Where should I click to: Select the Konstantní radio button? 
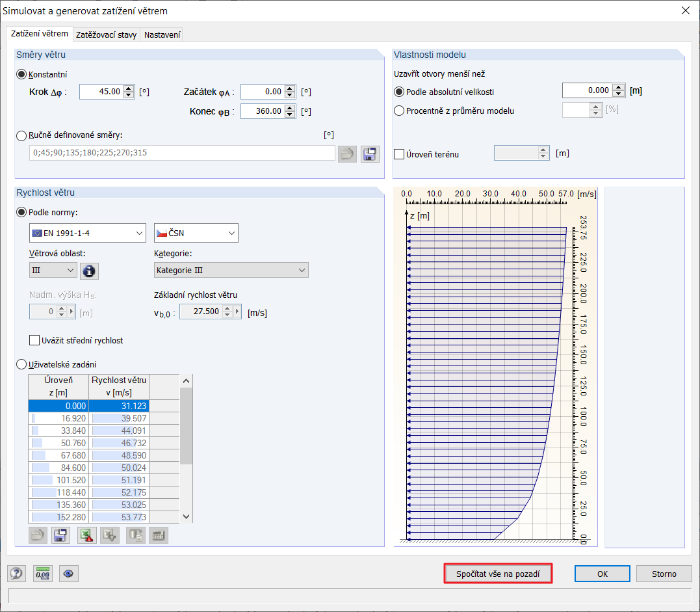click(20, 74)
